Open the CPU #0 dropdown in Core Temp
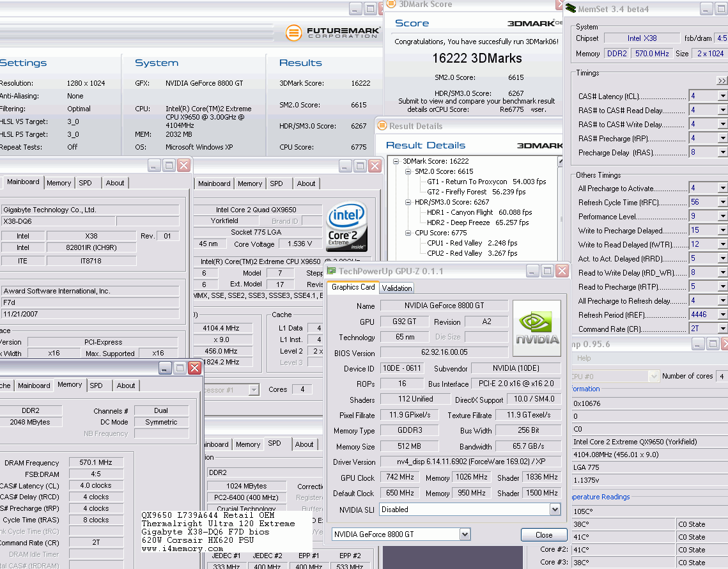Screen dimensions: 728x569 654,376
